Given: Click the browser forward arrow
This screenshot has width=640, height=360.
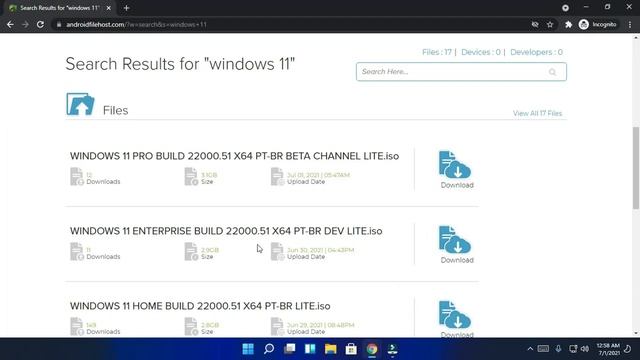Looking at the screenshot, I should 25,24.
